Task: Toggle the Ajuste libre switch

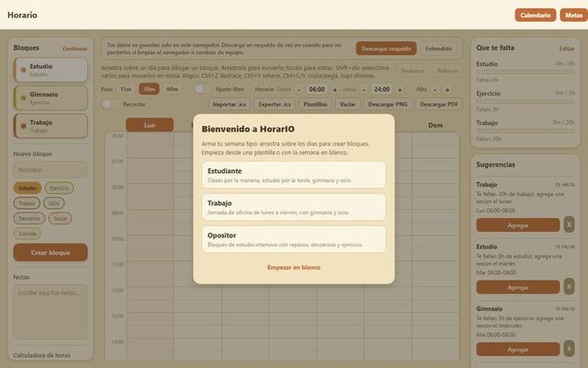Action: [x=202, y=89]
